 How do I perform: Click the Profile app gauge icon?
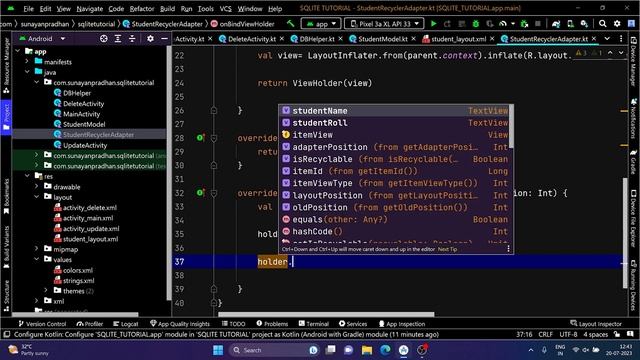point(503,24)
